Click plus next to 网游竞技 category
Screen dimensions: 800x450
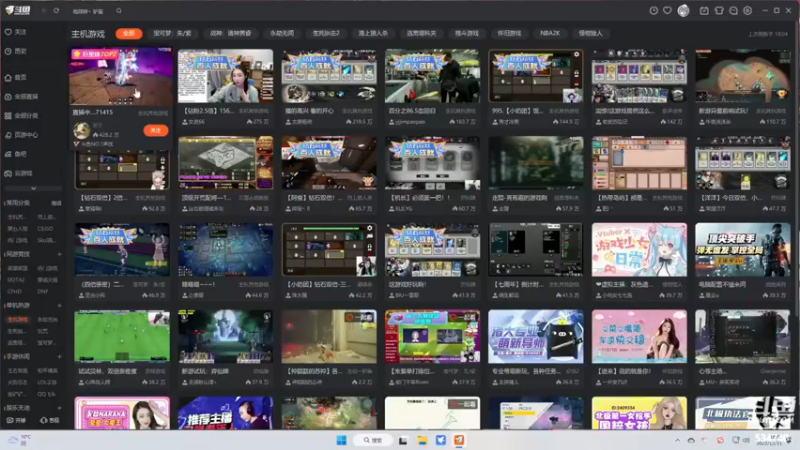click(x=59, y=254)
